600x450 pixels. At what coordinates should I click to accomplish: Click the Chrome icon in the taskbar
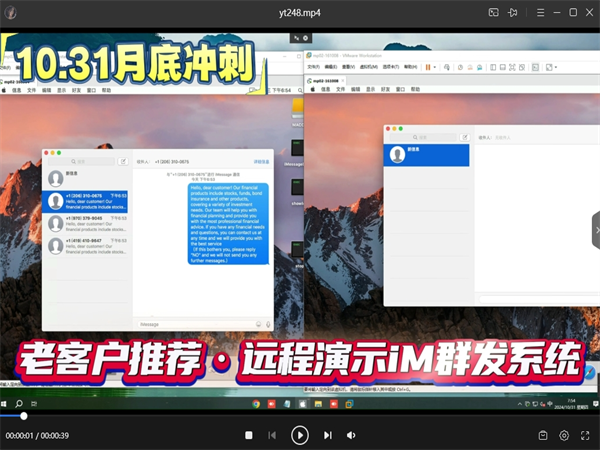coord(256,404)
